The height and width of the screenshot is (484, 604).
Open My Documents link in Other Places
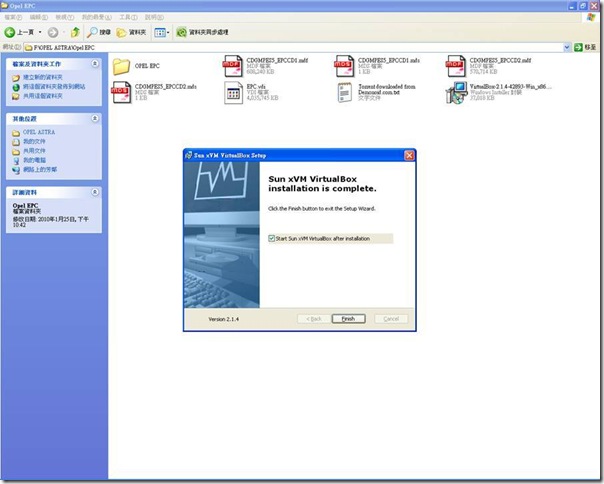coord(34,141)
